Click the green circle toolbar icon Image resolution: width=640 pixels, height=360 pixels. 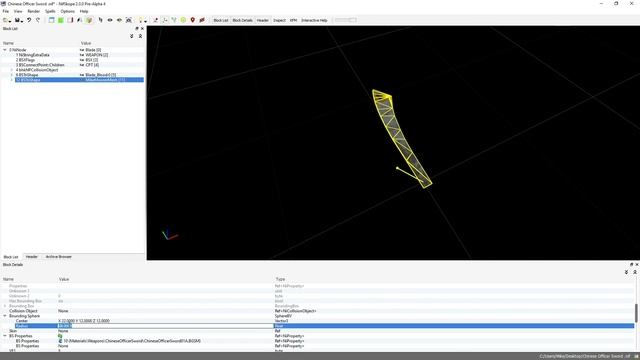click(183, 20)
